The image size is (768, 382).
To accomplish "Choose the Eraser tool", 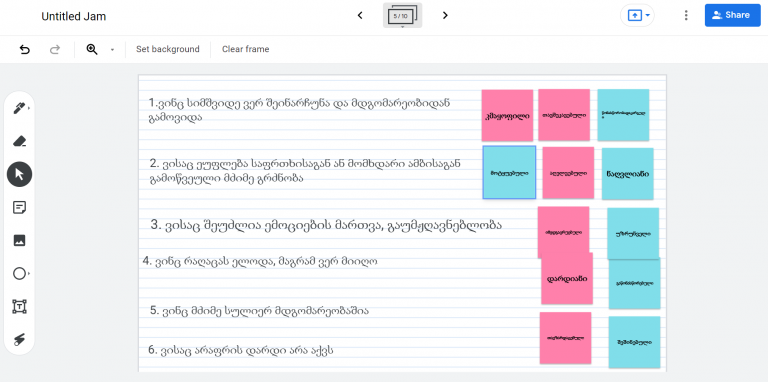I will point(19,142).
